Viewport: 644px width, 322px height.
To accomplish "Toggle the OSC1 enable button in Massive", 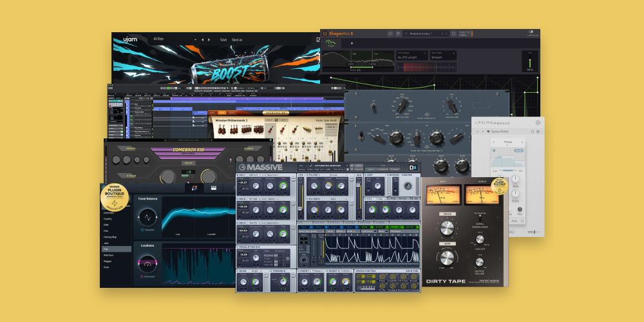I will pos(237,175).
